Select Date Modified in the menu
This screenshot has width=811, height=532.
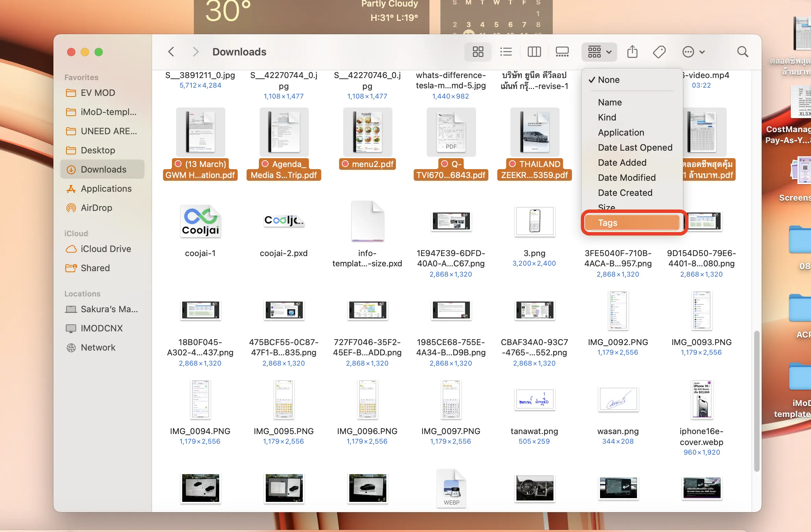click(626, 178)
